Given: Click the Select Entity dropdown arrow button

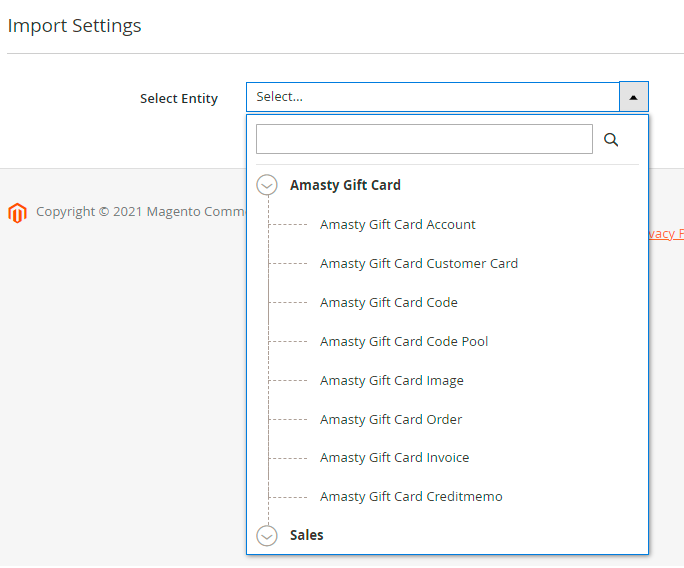Looking at the screenshot, I should [x=633, y=97].
